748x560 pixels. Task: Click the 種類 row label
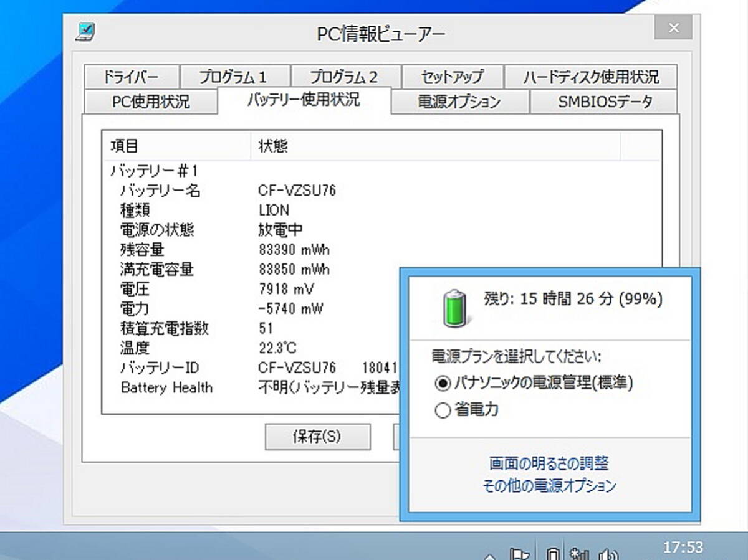pyautogui.click(x=135, y=211)
